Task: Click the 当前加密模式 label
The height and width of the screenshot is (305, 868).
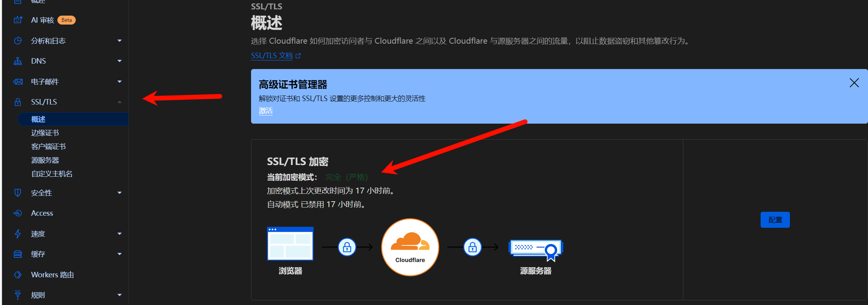Action: pyautogui.click(x=292, y=177)
